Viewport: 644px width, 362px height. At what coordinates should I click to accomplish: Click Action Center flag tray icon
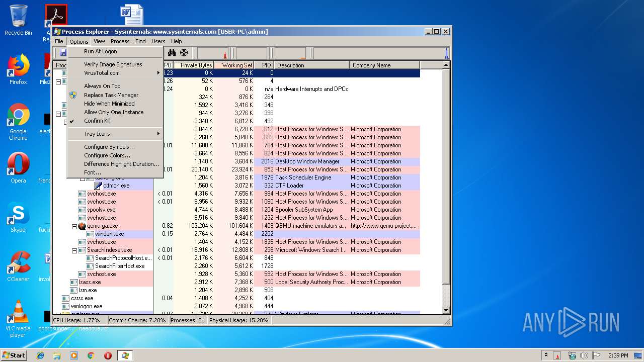[596, 355]
